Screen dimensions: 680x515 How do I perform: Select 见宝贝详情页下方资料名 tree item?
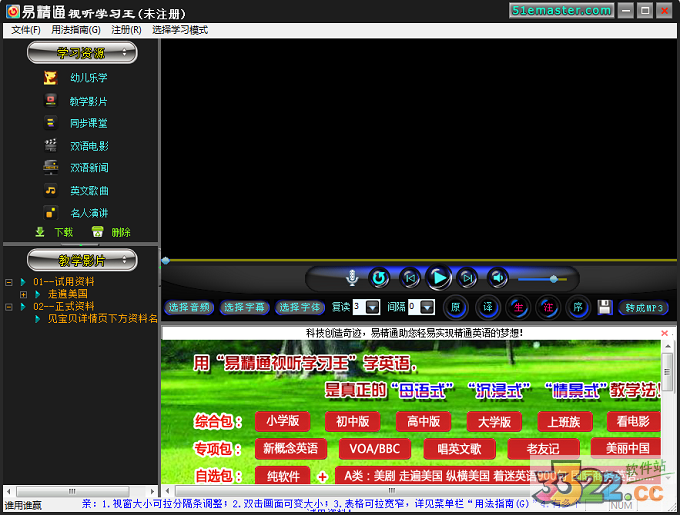[102, 319]
